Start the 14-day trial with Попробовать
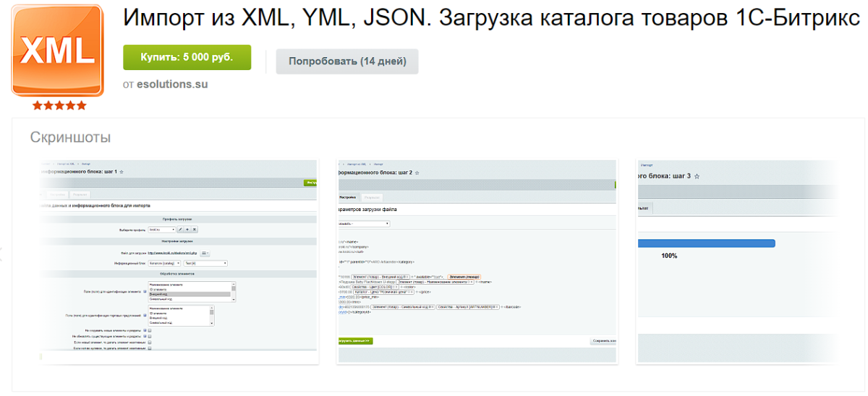 (x=347, y=61)
